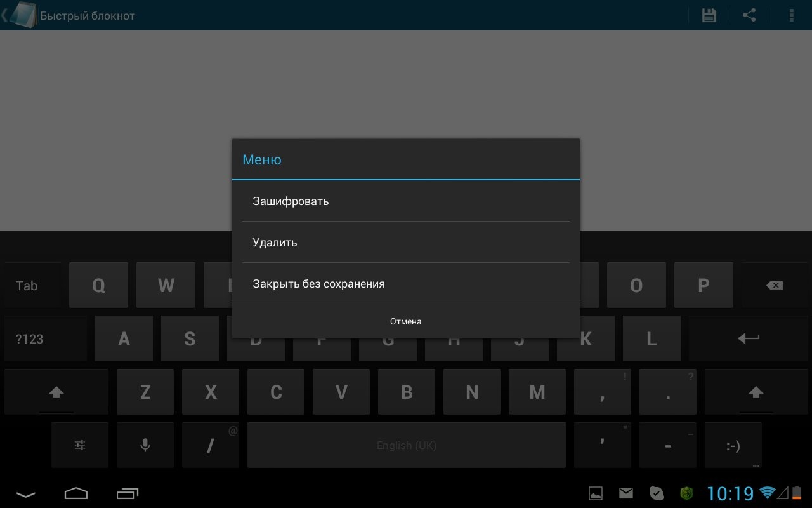Open recent apps in navigation bar
The width and height of the screenshot is (812, 508).
(x=128, y=493)
